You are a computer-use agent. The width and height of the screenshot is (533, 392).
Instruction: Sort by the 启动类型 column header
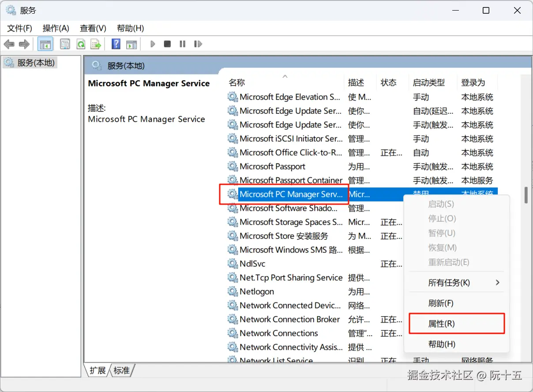click(434, 82)
